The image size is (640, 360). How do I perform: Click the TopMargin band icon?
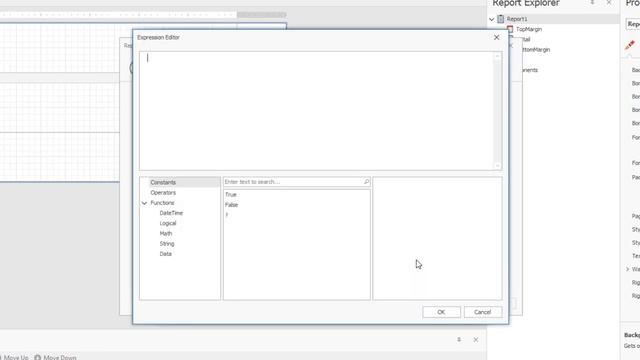[510, 29]
